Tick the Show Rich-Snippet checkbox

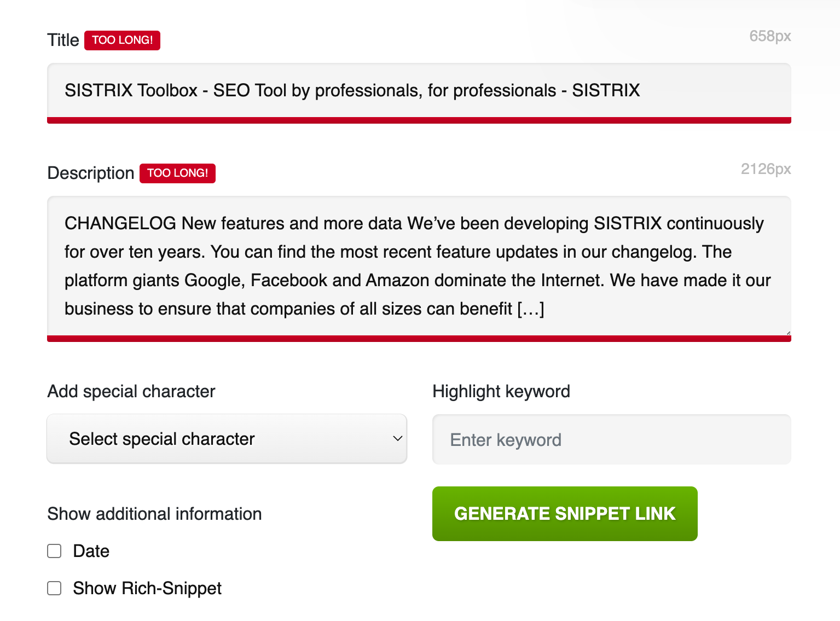(54, 588)
